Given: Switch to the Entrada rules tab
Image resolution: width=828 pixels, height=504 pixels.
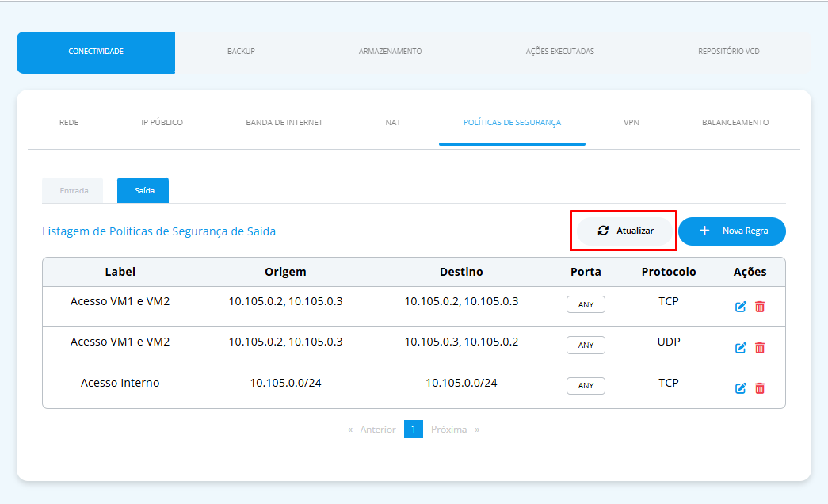Looking at the screenshot, I should (73, 190).
